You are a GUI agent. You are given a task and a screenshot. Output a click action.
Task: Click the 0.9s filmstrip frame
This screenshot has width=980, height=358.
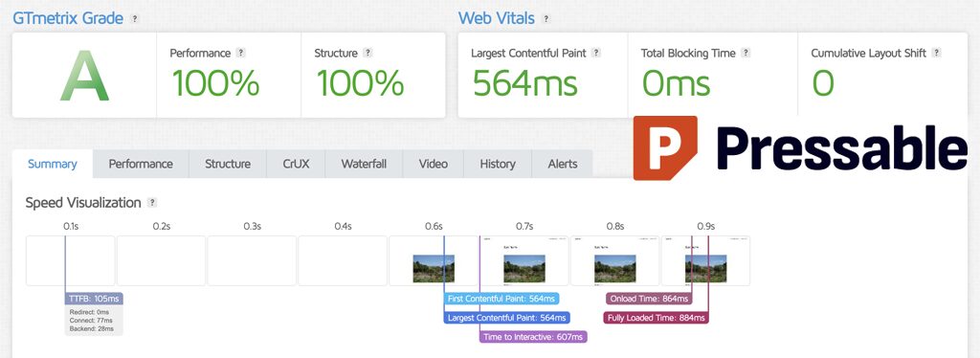705,260
